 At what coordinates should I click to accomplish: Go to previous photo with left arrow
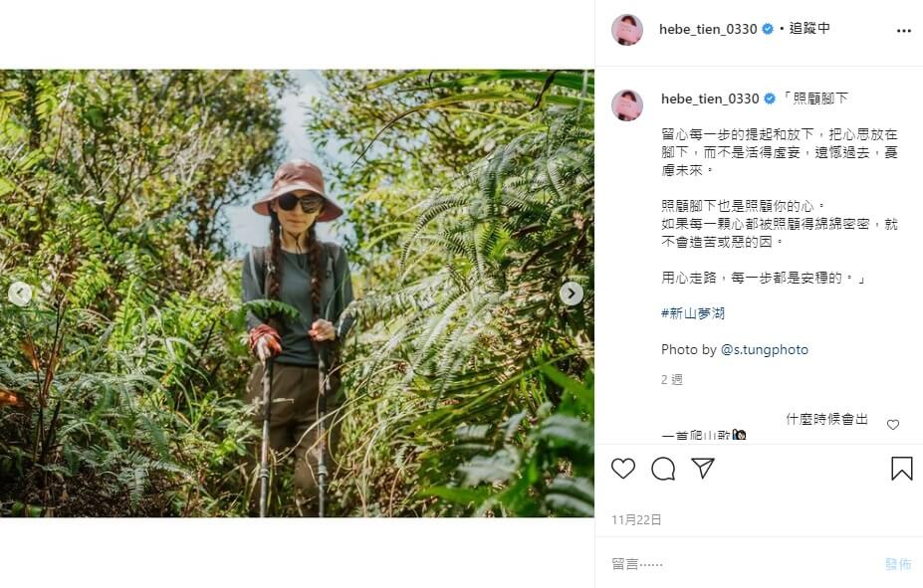20,294
